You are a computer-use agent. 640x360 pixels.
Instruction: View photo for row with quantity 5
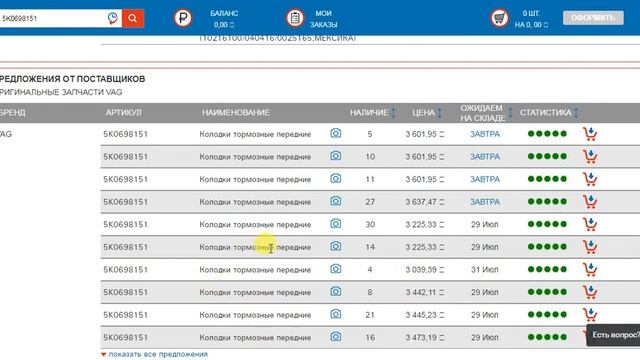point(336,133)
